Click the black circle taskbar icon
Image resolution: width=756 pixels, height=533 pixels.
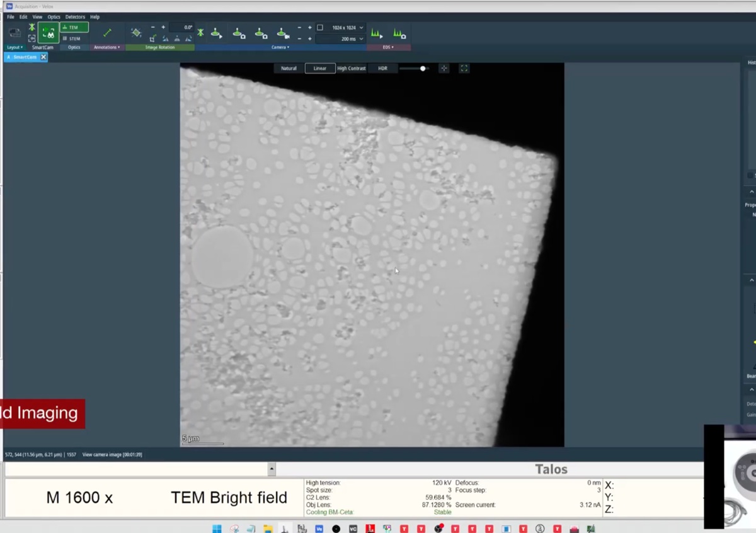tap(336, 529)
